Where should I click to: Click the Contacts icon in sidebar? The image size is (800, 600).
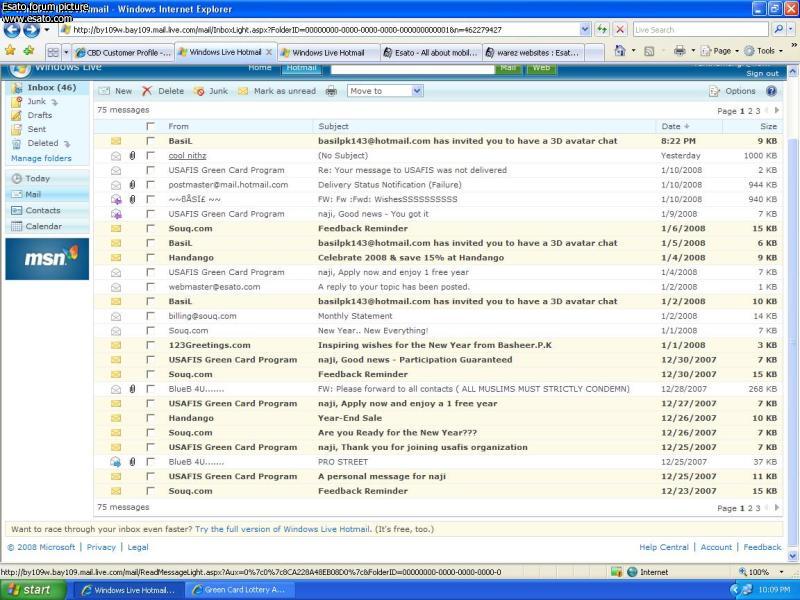pyautogui.click(x=17, y=210)
